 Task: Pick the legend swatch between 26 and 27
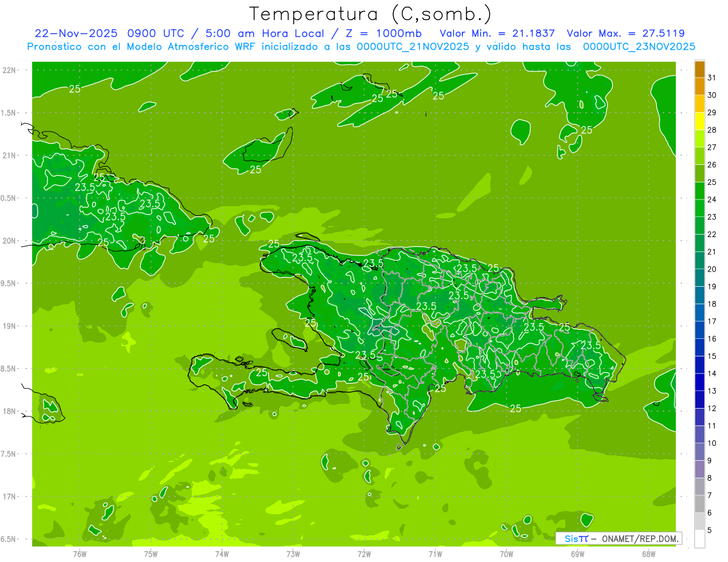[x=699, y=156]
